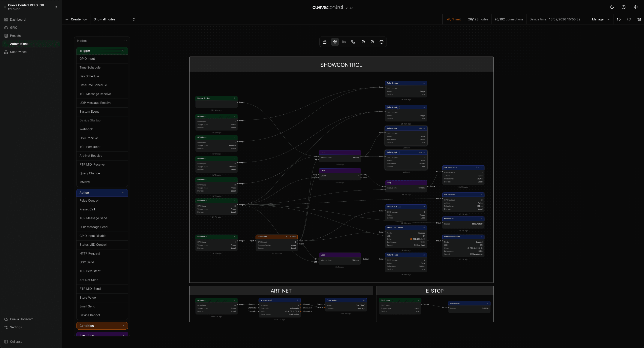
Task: Run the Device Startup node play icon
Action: 235,98
